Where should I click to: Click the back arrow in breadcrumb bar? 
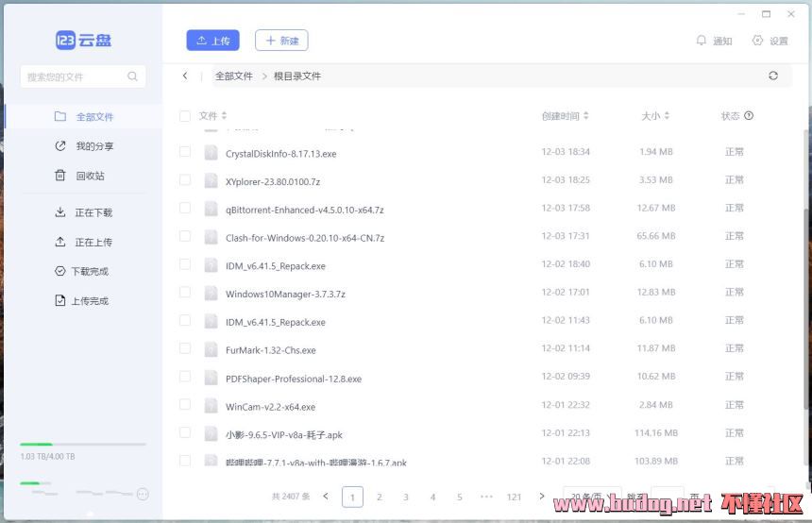pos(185,76)
